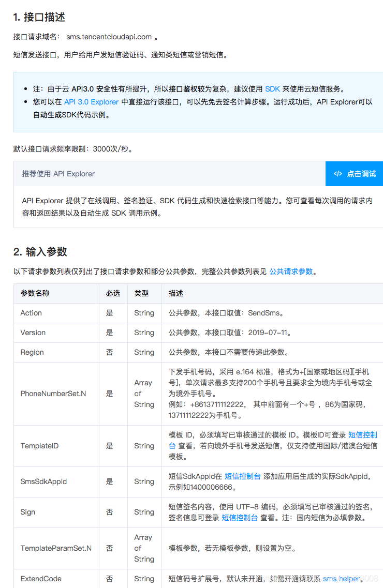Screen dimensions: 383x588
Task: Open 短信控制 link in TemplateID row
Action: point(363,435)
